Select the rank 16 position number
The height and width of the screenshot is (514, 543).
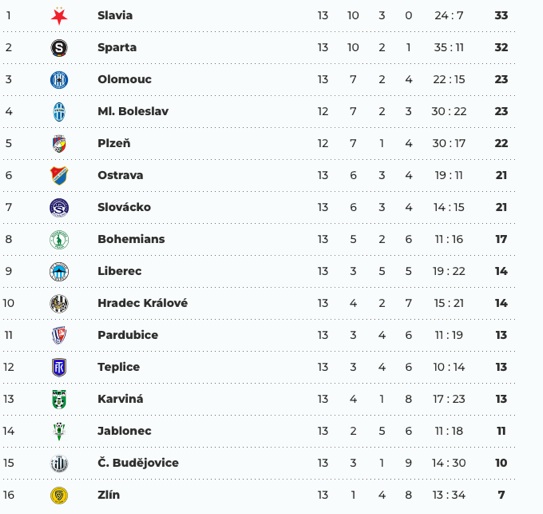tap(9, 495)
